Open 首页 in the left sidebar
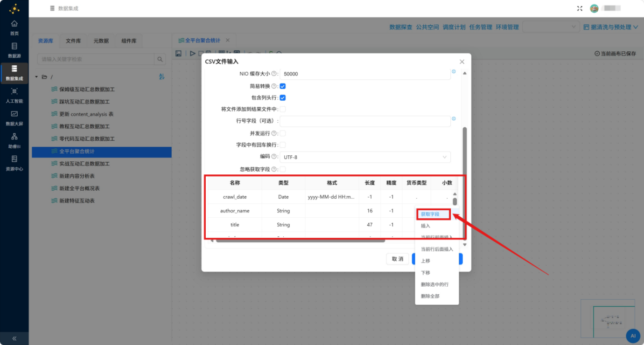Viewport: 644px width, 345px height. pos(14,28)
